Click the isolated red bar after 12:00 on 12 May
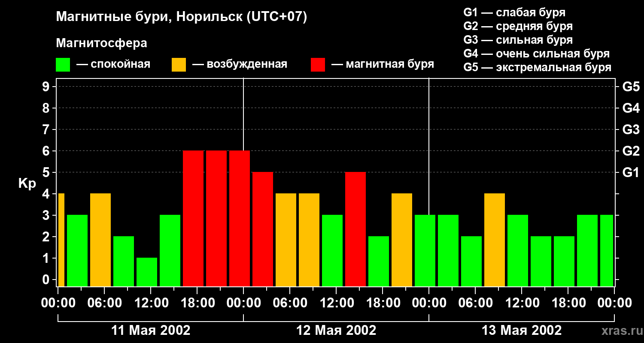644x343 pixels. (x=355, y=229)
